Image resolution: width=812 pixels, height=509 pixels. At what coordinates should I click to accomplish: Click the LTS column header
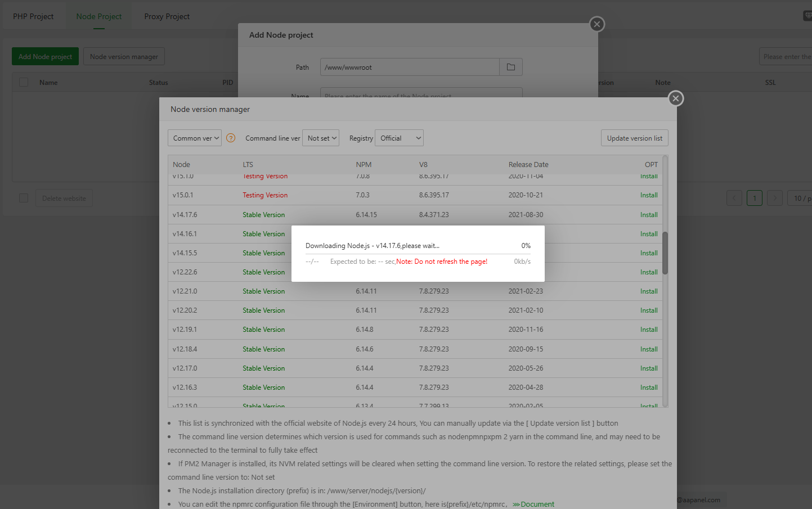tap(248, 165)
